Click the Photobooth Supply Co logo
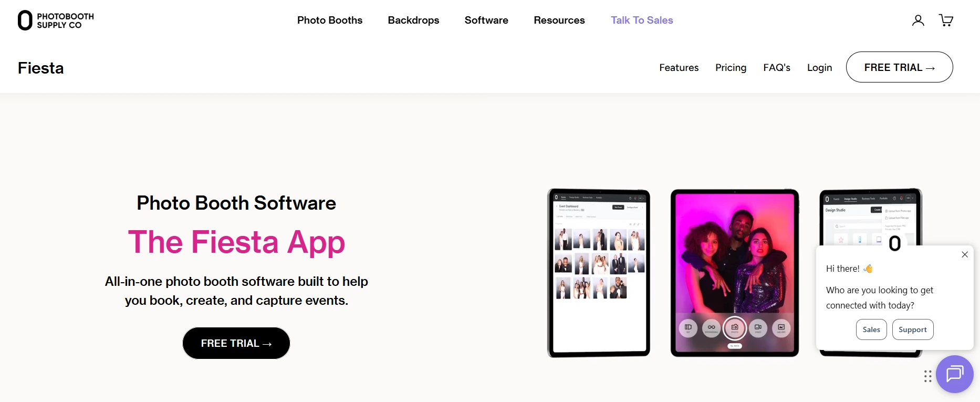Screen dimensions: 980x402 tap(56, 20)
